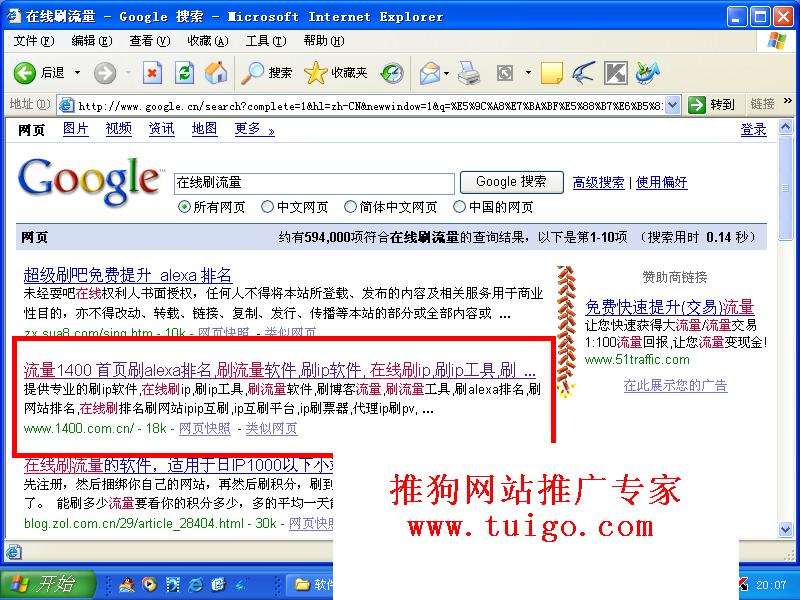
Task: Open 类似网页 for the www.1400.com.cn result
Action: pyautogui.click(x=271, y=429)
